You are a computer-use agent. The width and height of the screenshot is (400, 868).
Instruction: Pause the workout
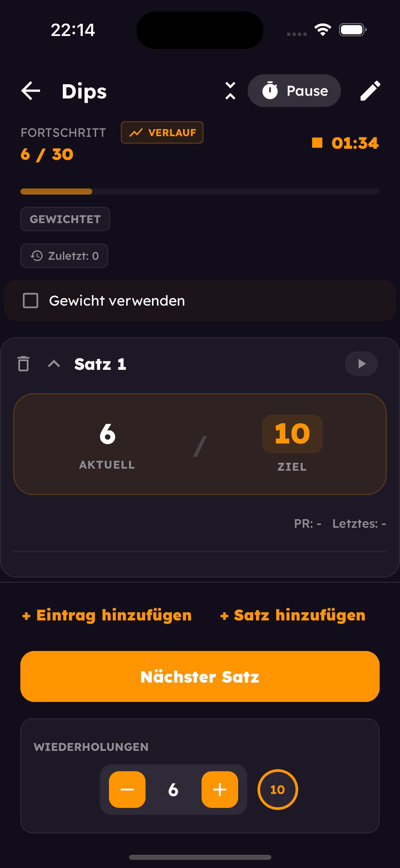(294, 90)
